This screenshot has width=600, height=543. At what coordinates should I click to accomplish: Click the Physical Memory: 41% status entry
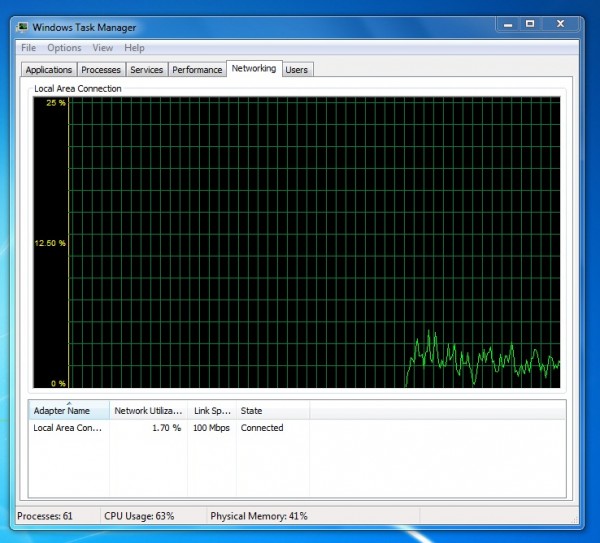(259, 516)
